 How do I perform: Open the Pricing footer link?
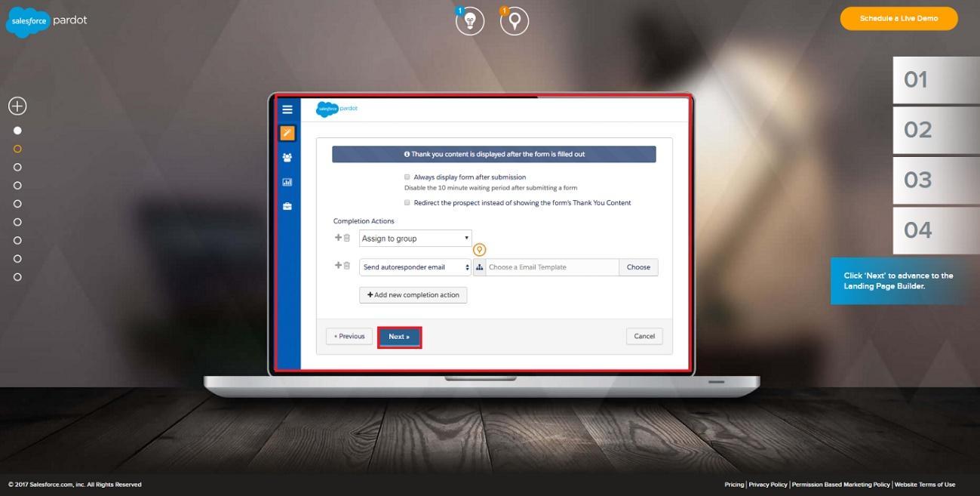pyautogui.click(x=734, y=485)
